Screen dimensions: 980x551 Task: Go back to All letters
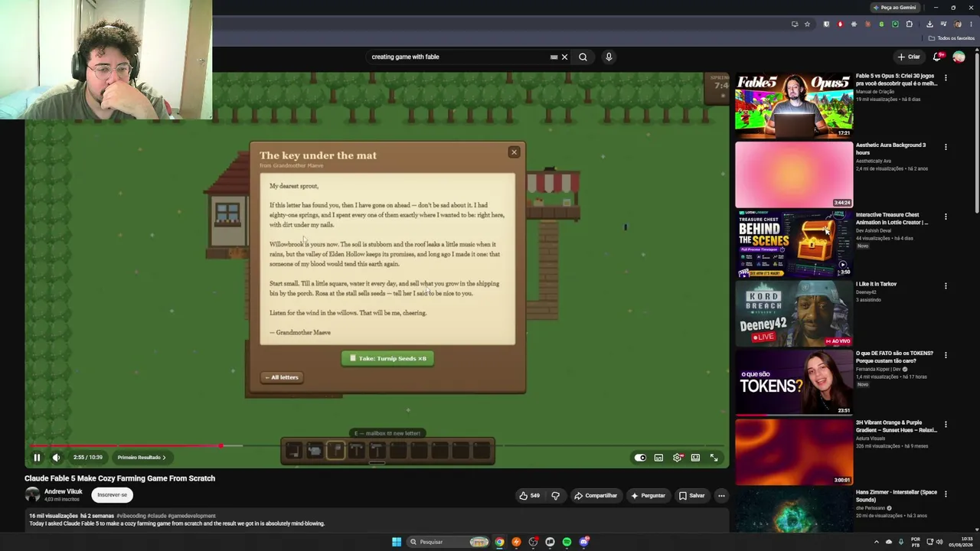point(282,377)
